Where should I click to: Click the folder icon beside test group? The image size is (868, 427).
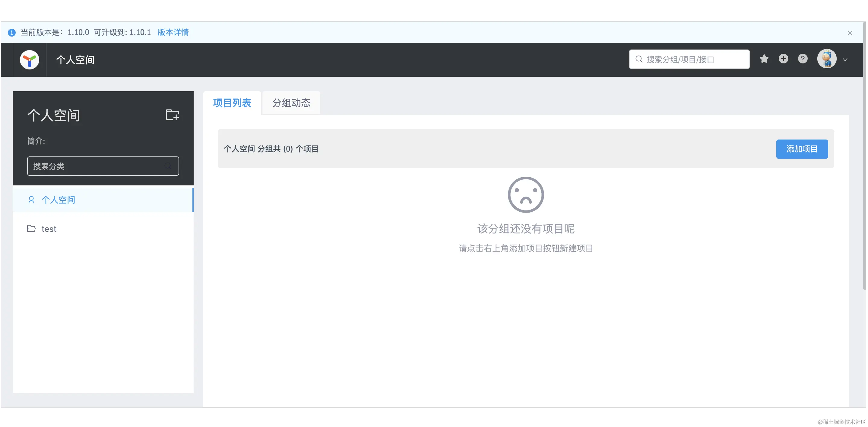click(x=31, y=228)
